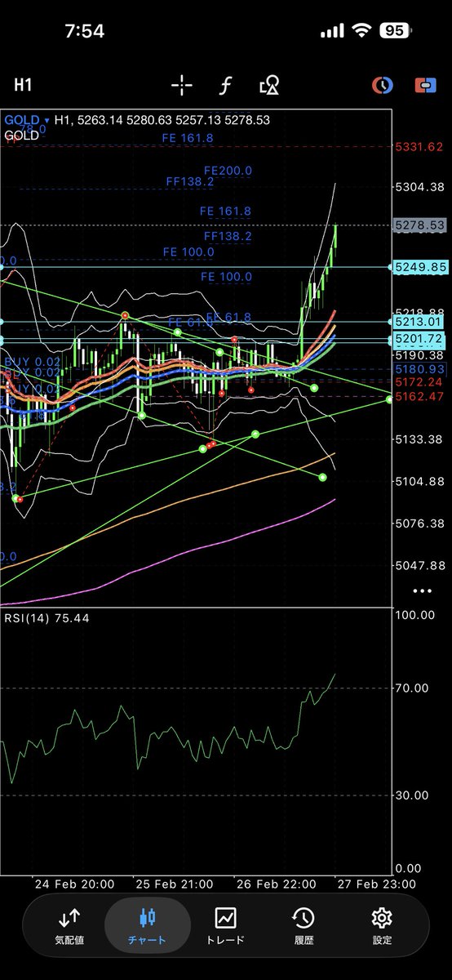
Task: Tap the 70.00 RSI level value
Action: point(412,688)
